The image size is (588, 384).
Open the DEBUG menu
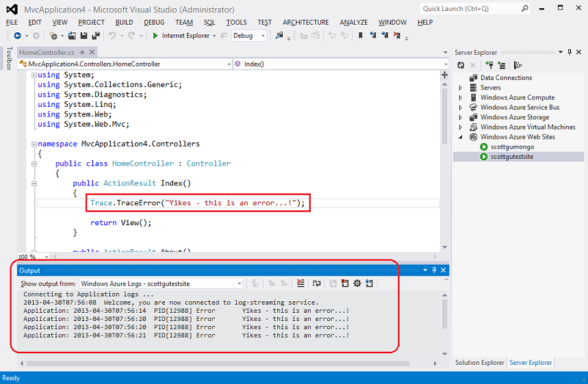coord(154,23)
